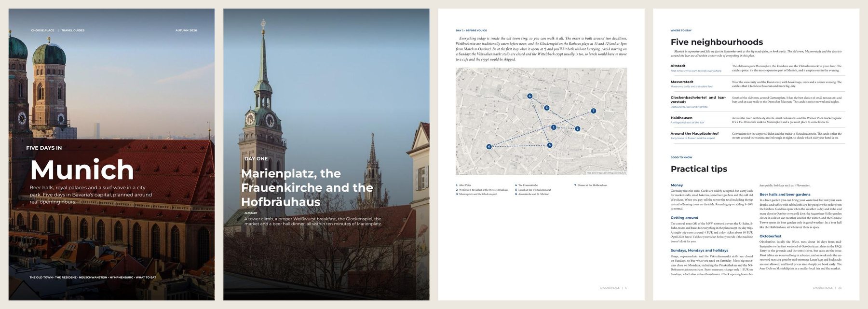Click 'FIVE DAYS IN' on the cover
Screen dimensions: 868x309
(44, 148)
